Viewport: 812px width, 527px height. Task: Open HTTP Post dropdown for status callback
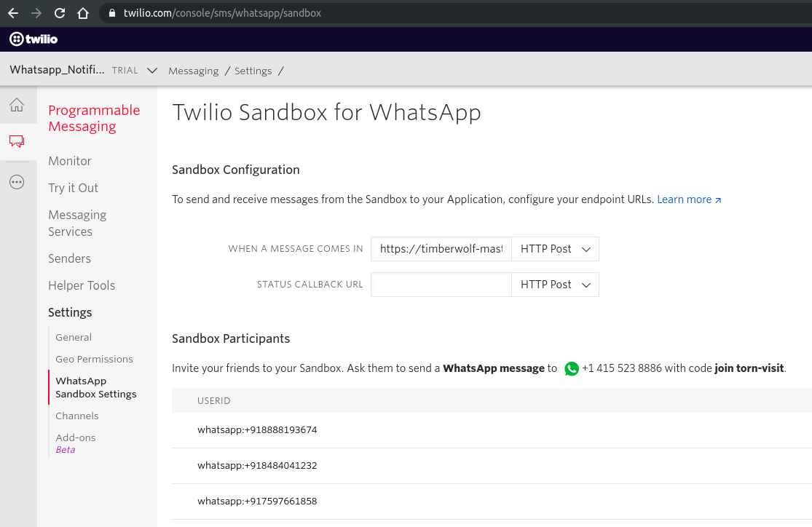555,285
